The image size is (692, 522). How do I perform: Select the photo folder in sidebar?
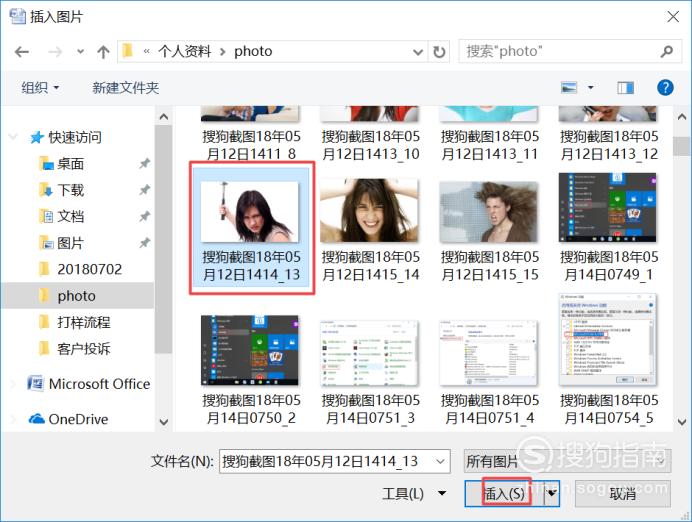76,296
